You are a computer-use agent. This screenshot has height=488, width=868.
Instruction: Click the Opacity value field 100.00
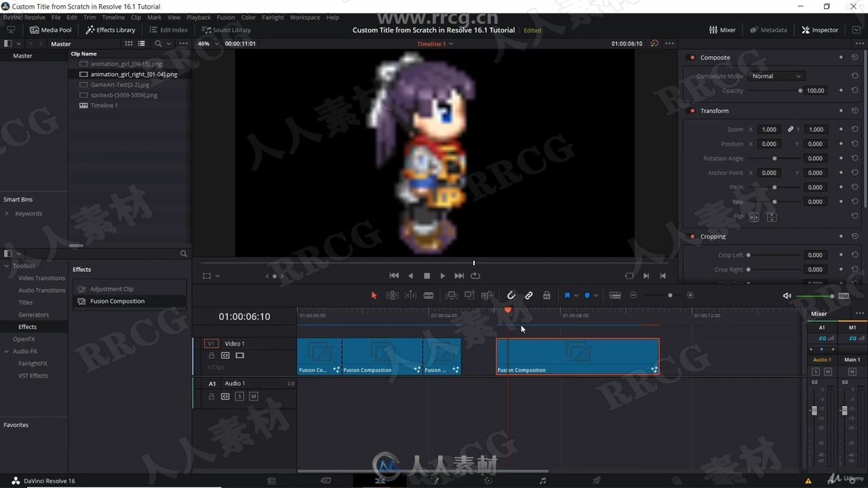(x=816, y=91)
